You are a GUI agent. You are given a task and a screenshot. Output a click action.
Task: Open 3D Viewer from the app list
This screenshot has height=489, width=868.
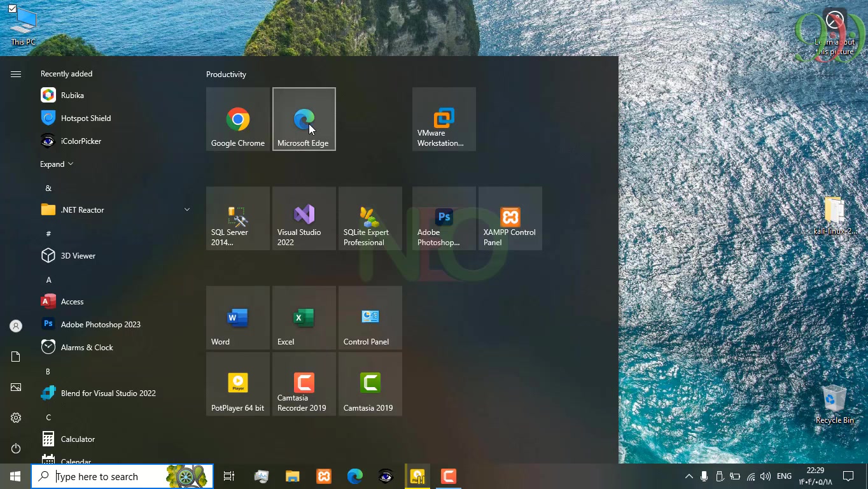[115, 256]
